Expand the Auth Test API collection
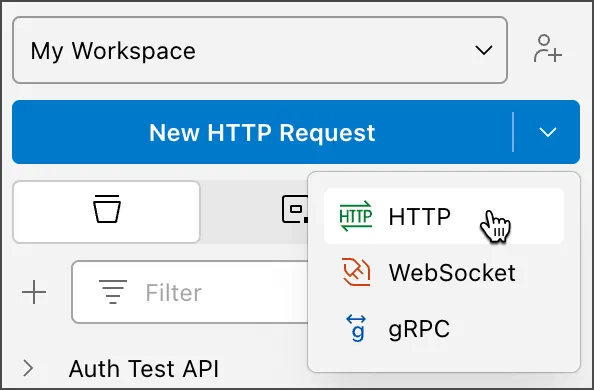The height and width of the screenshot is (390, 594). tap(28, 368)
